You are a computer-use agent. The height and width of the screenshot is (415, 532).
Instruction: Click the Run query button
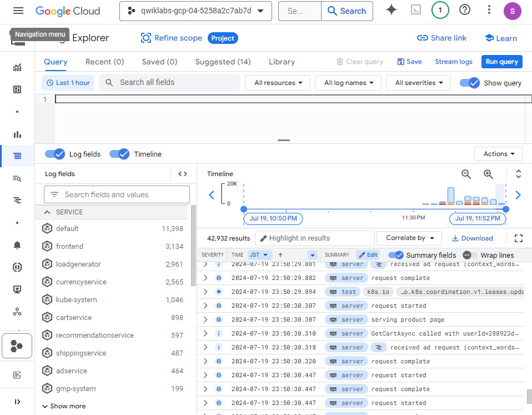tap(501, 62)
